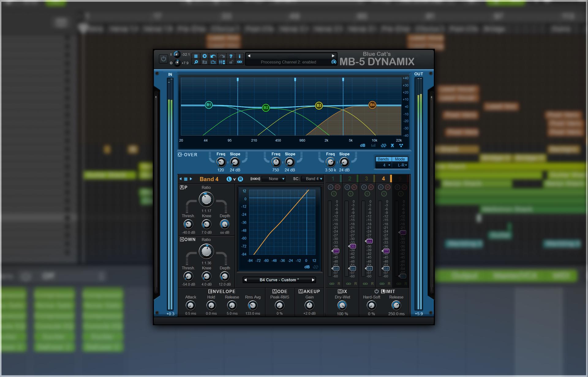Select the B3 band node
The image size is (588, 377).
click(319, 105)
